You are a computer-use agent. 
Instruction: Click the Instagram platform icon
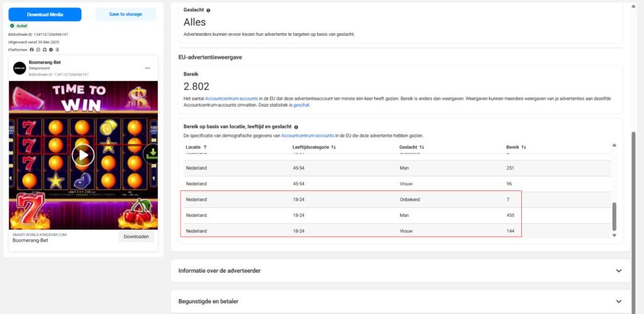[38, 50]
